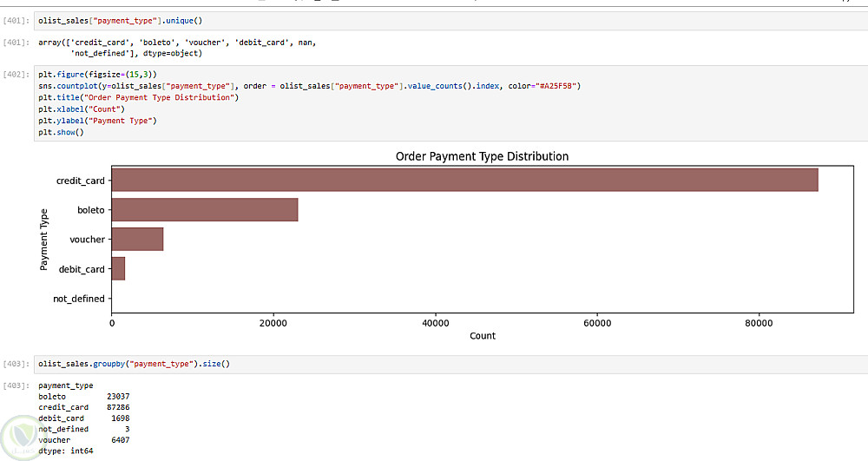Image resolution: width=868 pixels, height=461 pixels.
Task: Click the boleto y-axis label
Action: [x=91, y=210]
